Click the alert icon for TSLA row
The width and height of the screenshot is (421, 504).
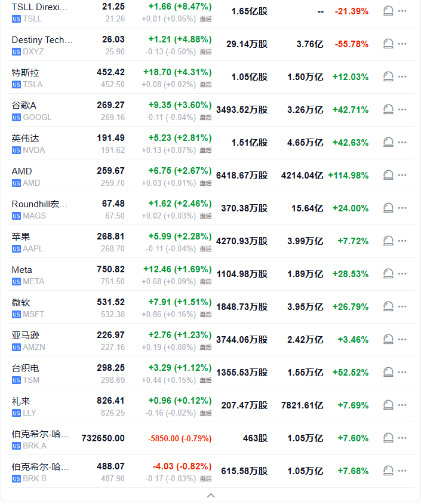[x=388, y=77]
